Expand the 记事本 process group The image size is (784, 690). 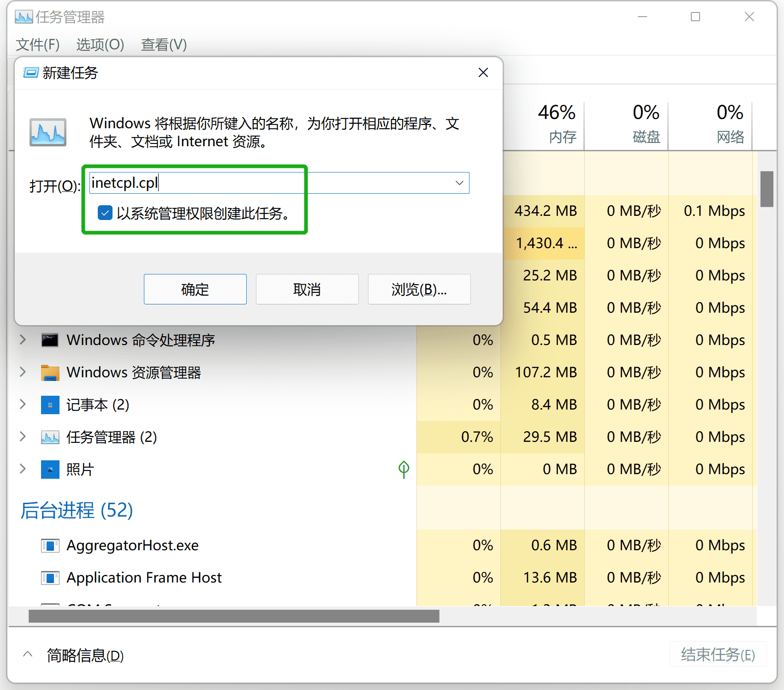tap(23, 404)
